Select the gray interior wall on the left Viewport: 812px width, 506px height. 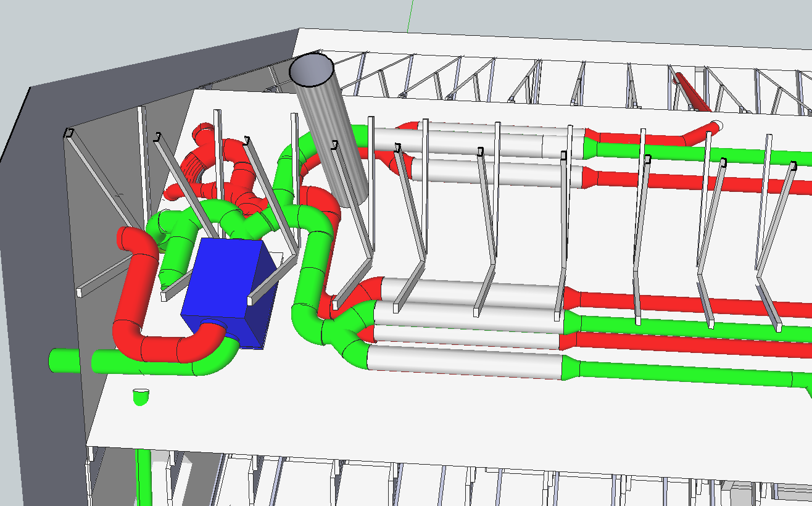coord(99,216)
